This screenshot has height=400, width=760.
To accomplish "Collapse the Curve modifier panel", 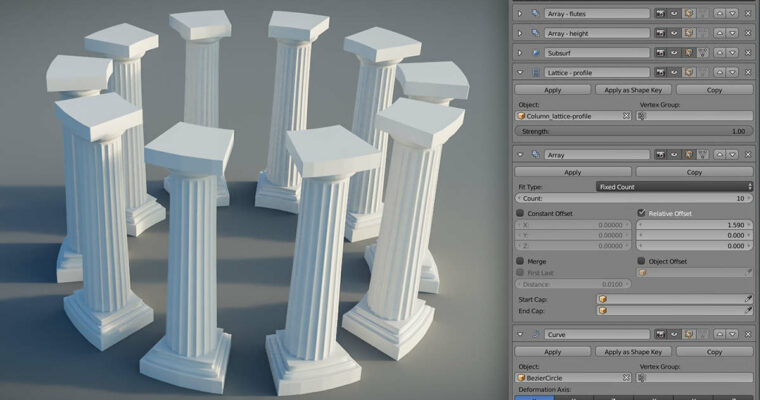I will (x=520, y=334).
